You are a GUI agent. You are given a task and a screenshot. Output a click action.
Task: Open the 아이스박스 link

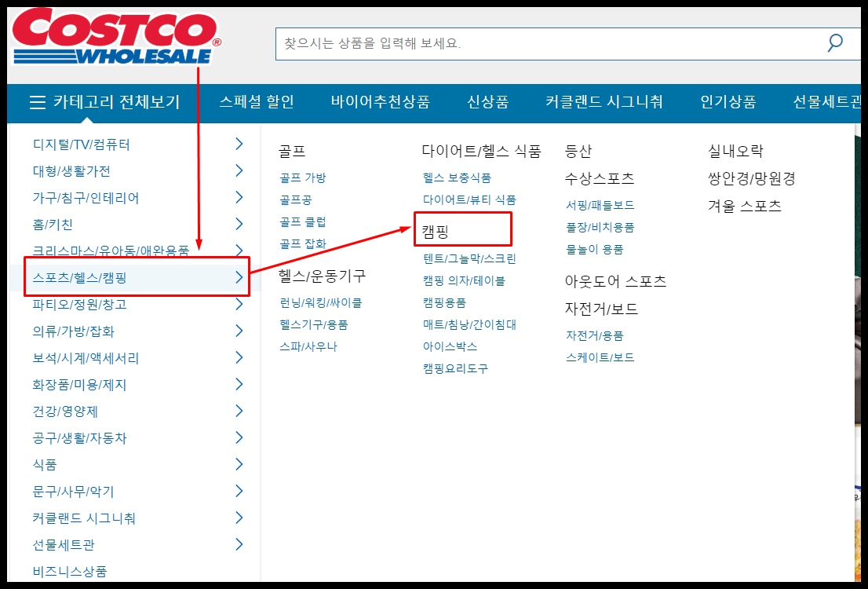(x=450, y=347)
